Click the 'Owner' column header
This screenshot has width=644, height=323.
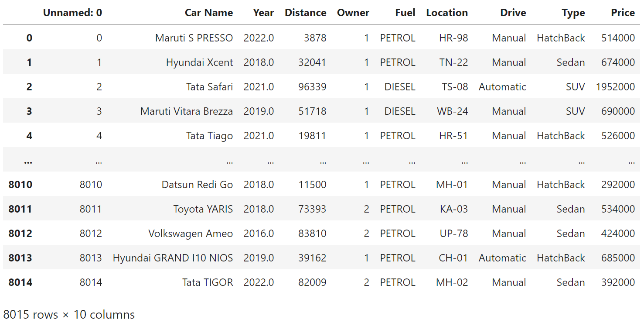click(x=353, y=13)
